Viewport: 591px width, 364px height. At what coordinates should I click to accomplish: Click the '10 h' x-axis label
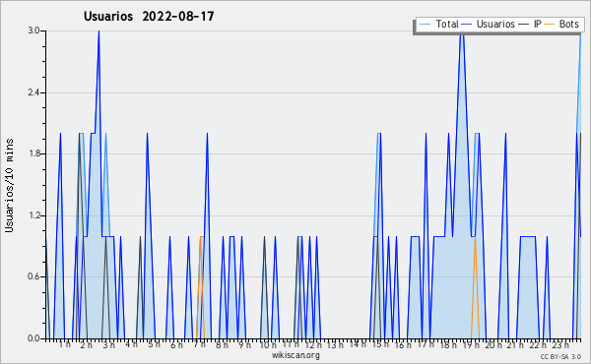268,345
